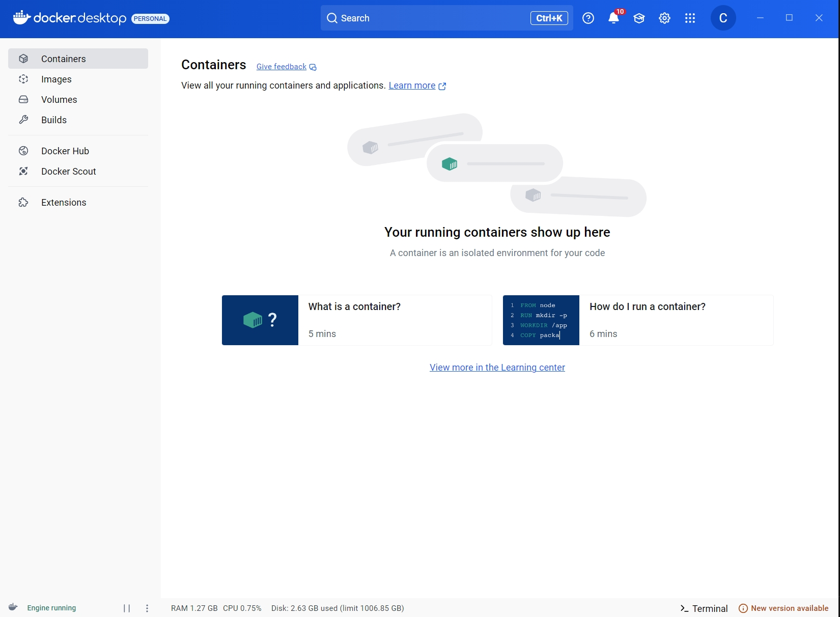Viewport: 840px width, 617px height.
Task: Click the Docker Desktop logo in header
Action: pos(70,18)
